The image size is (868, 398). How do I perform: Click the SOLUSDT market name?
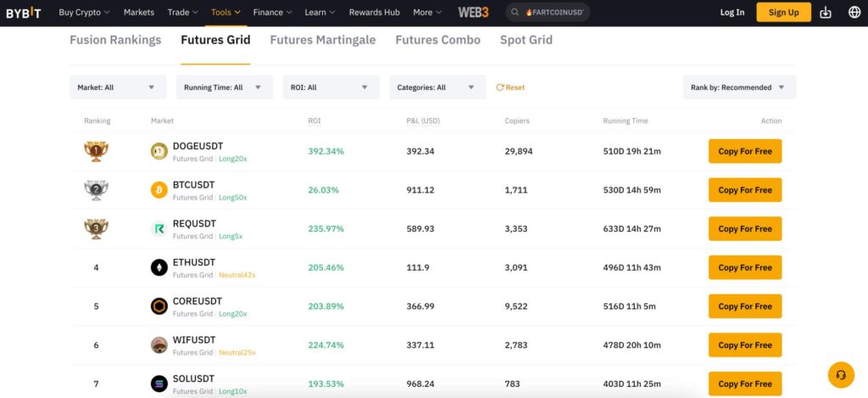(x=194, y=379)
